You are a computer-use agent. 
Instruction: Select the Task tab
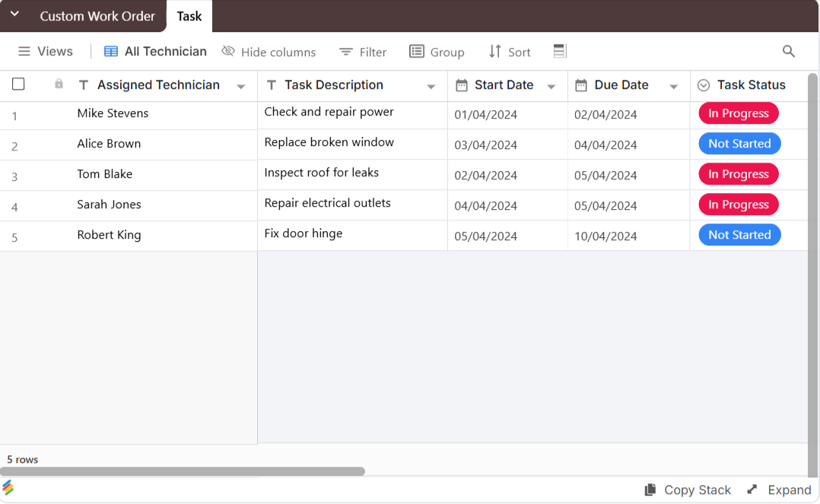coord(189,16)
